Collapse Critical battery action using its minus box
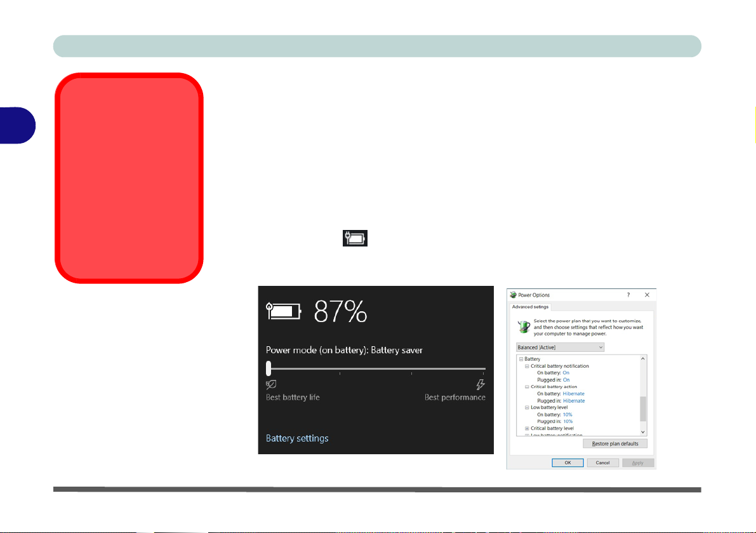The image size is (756, 533). tap(527, 387)
